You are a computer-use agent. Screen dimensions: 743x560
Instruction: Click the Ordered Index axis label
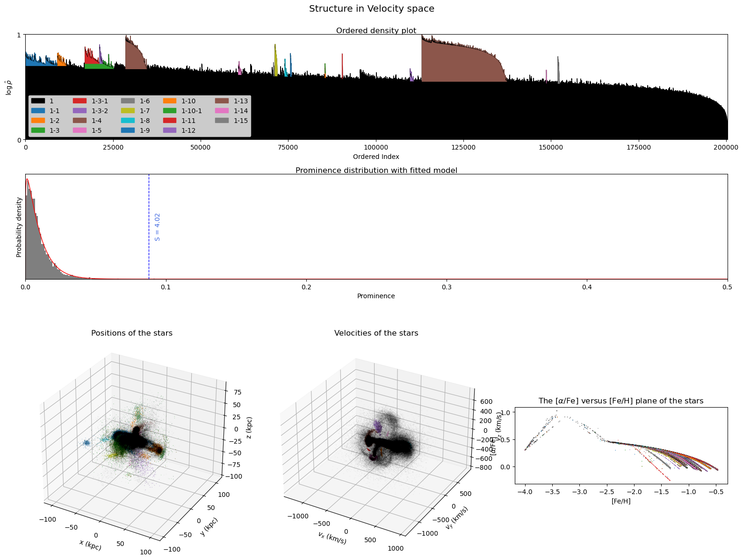pyautogui.click(x=376, y=157)
